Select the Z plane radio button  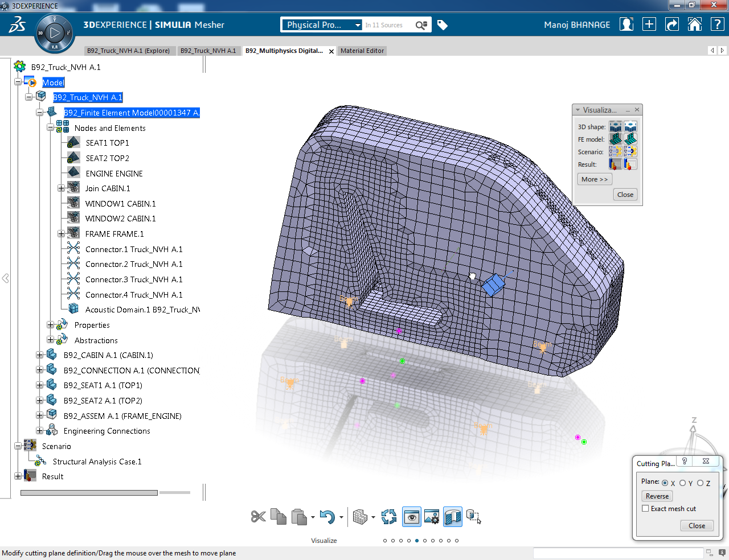(x=700, y=483)
